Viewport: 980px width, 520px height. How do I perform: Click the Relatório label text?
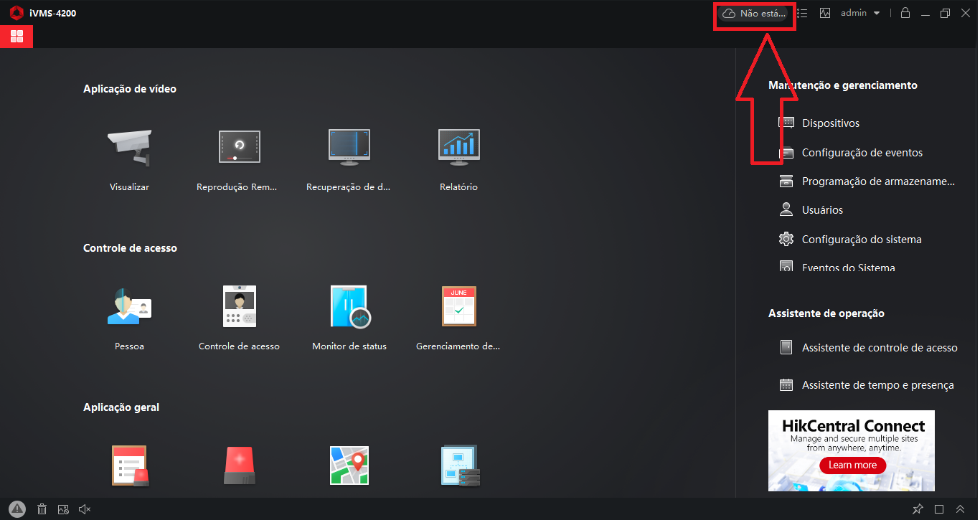point(459,187)
